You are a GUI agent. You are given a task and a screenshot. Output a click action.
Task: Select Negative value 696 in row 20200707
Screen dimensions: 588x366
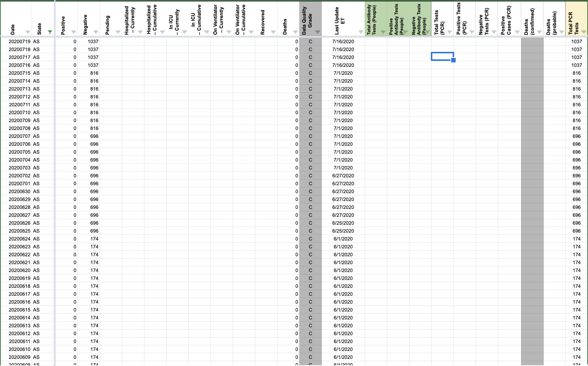[x=89, y=136]
